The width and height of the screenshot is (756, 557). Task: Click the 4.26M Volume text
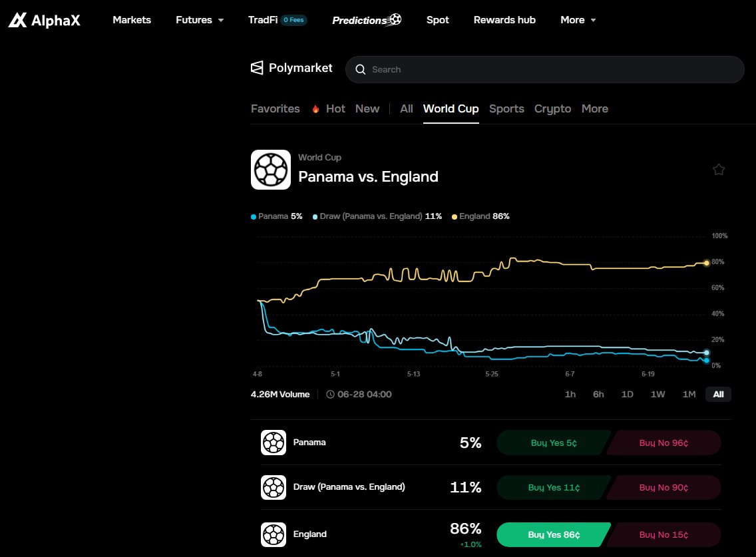click(280, 395)
